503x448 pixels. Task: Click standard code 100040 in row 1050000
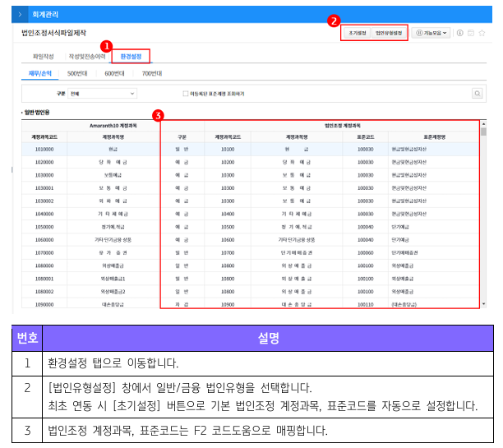(366, 227)
